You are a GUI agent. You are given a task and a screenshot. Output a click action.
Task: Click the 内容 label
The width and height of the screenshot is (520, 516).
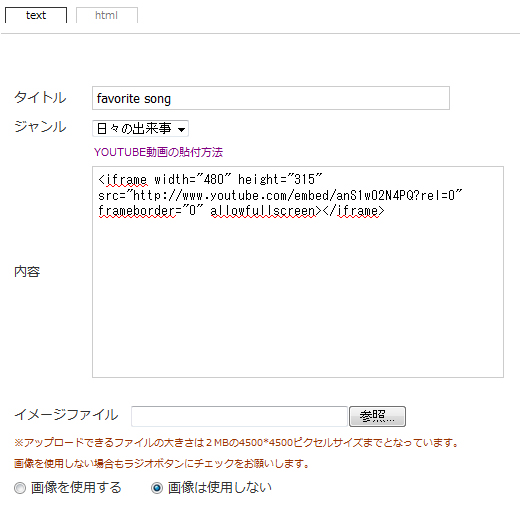pyautogui.click(x=27, y=272)
